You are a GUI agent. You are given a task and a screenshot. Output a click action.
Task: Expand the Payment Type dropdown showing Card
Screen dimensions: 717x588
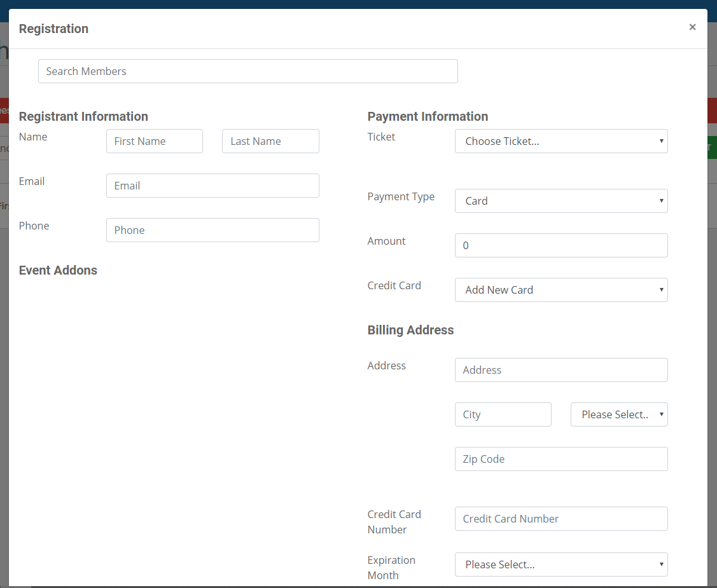click(x=560, y=201)
